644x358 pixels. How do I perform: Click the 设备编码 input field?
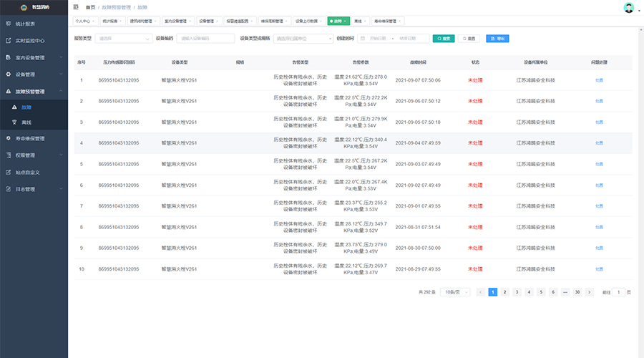[x=205, y=38]
